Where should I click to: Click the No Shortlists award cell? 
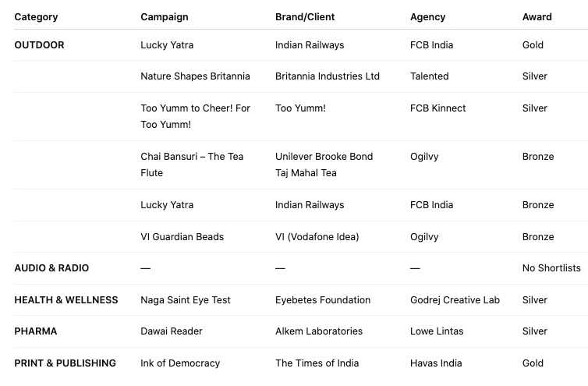pyautogui.click(x=551, y=268)
